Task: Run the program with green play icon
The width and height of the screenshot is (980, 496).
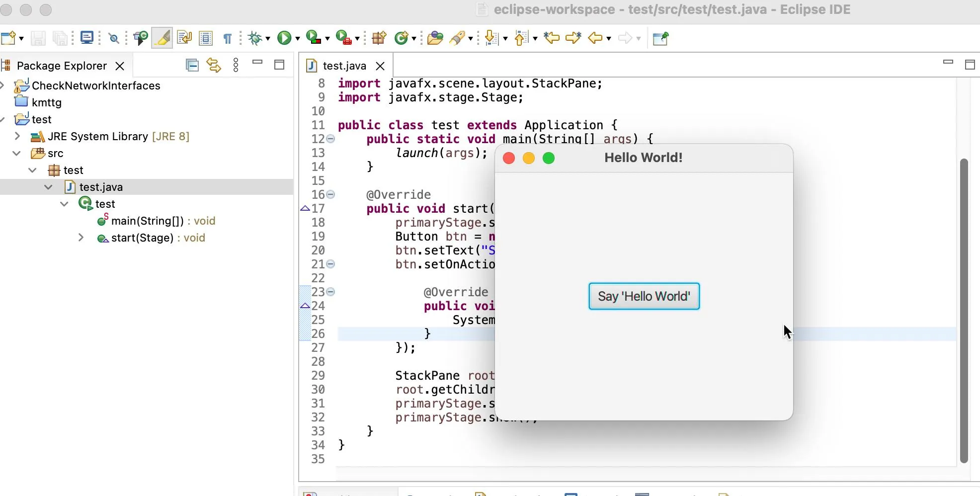Action: (x=284, y=38)
